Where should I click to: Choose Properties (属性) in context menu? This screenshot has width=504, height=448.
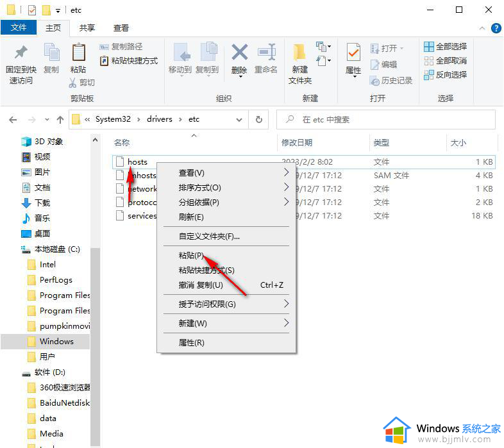point(226,343)
